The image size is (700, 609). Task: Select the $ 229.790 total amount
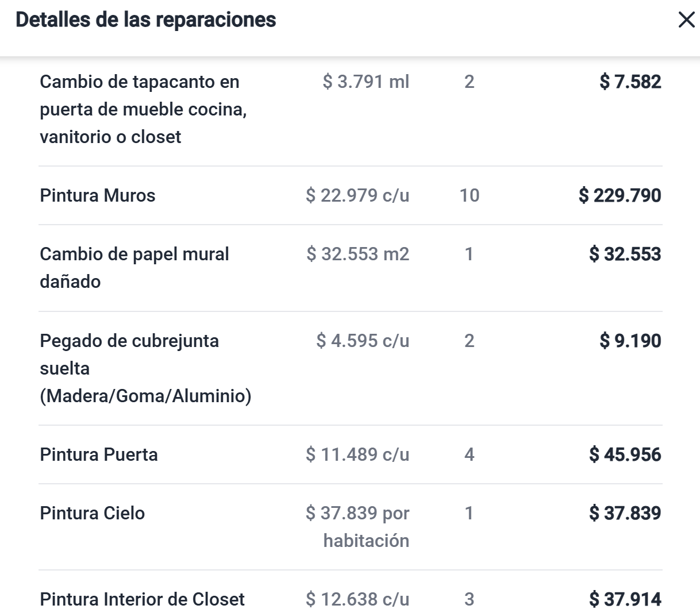point(620,195)
